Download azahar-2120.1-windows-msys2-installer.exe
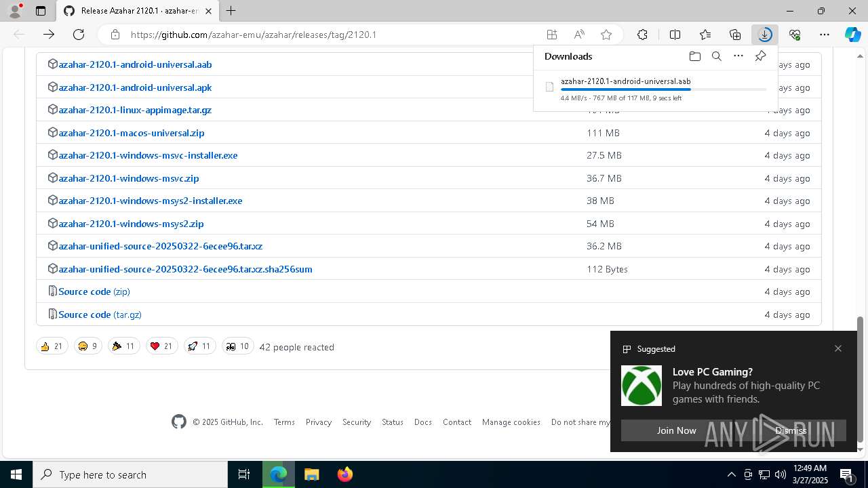The height and width of the screenshot is (488, 868). [x=151, y=201]
